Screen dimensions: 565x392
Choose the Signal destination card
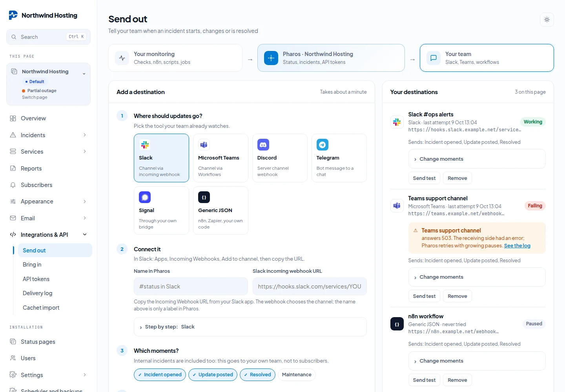[x=161, y=211]
